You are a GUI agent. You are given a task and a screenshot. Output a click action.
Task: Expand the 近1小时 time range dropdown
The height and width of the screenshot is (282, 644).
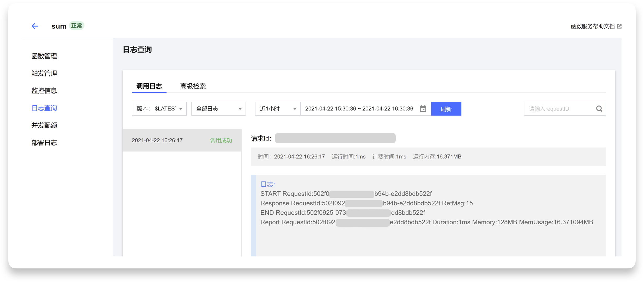(278, 109)
